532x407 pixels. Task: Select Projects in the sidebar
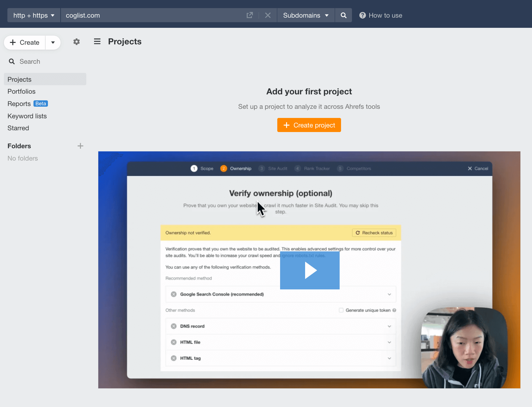point(45,79)
